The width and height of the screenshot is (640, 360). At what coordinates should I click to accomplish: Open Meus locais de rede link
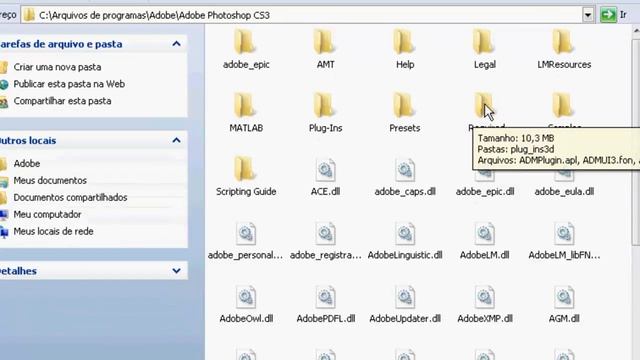(x=53, y=231)
